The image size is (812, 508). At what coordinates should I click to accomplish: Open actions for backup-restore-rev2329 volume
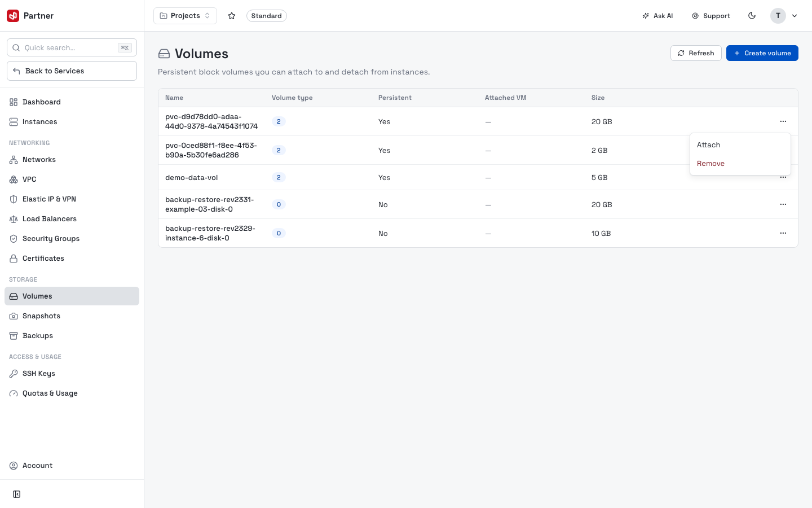(x=783, y=233)
